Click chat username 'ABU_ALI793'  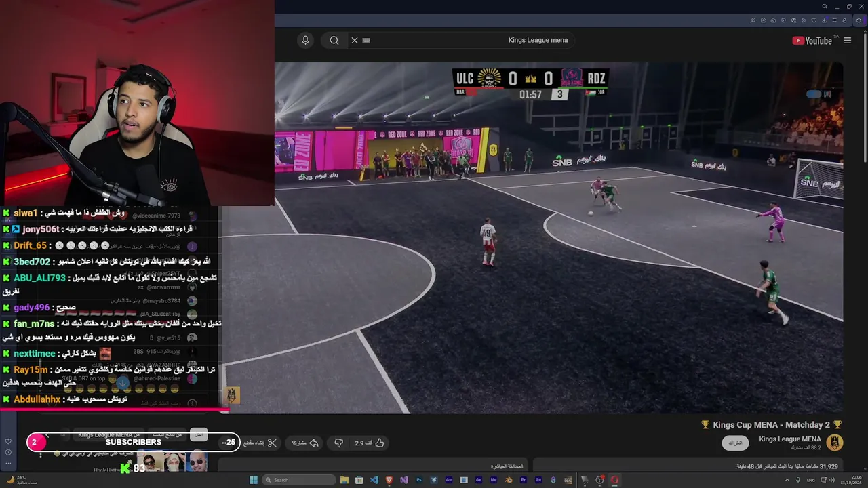tap(39, 278)
